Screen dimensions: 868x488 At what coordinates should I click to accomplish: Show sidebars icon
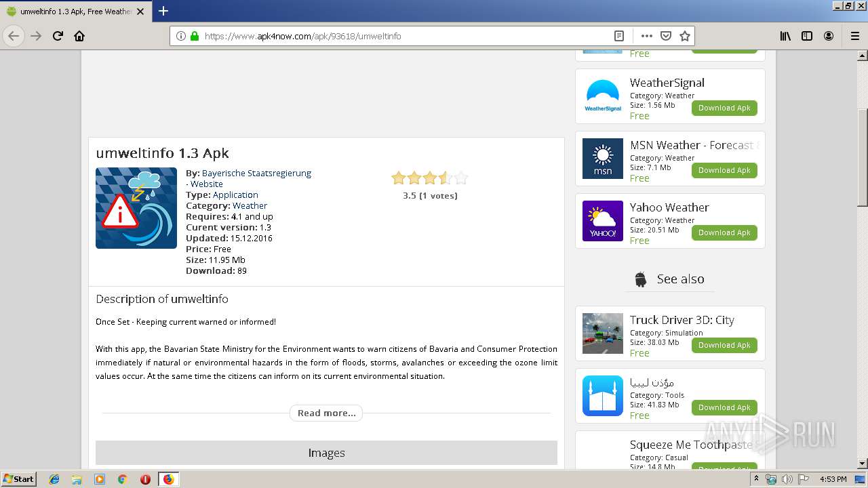click(x=807, y=36)
